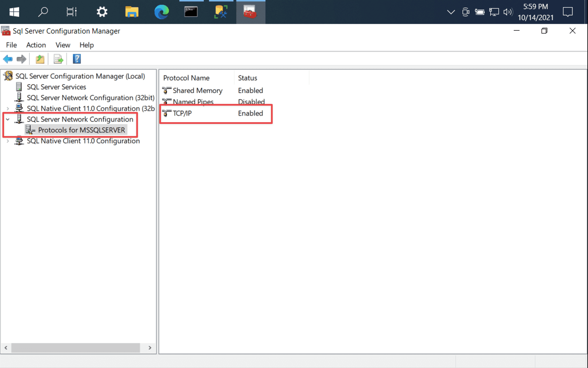Sort by Status column header
This screenshot has height=368, width=588.
point(272,78)
